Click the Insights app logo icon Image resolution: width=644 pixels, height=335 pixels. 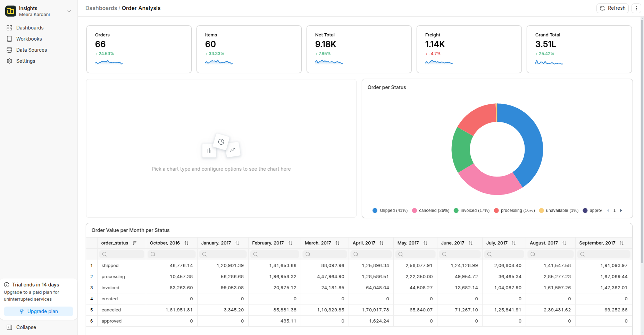pos(11,11)
